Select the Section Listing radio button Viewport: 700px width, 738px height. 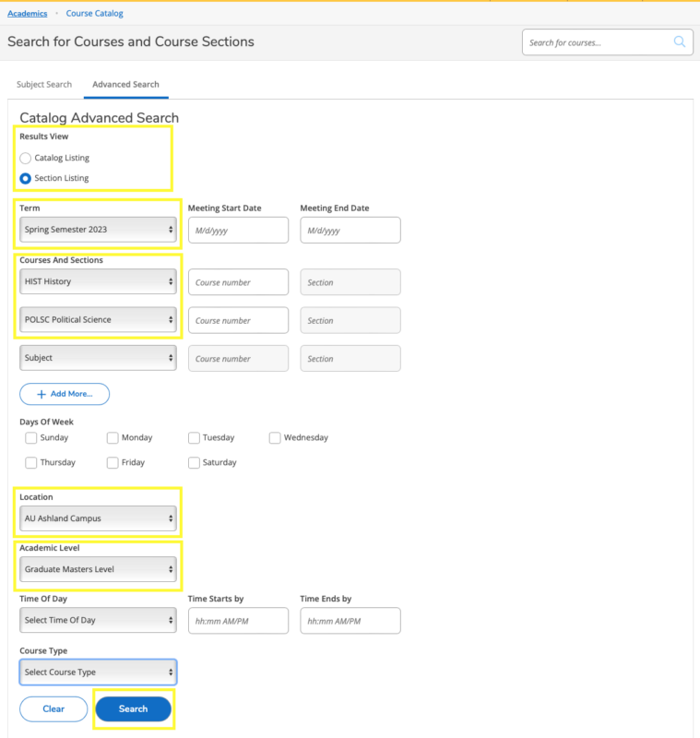point(26,178)
